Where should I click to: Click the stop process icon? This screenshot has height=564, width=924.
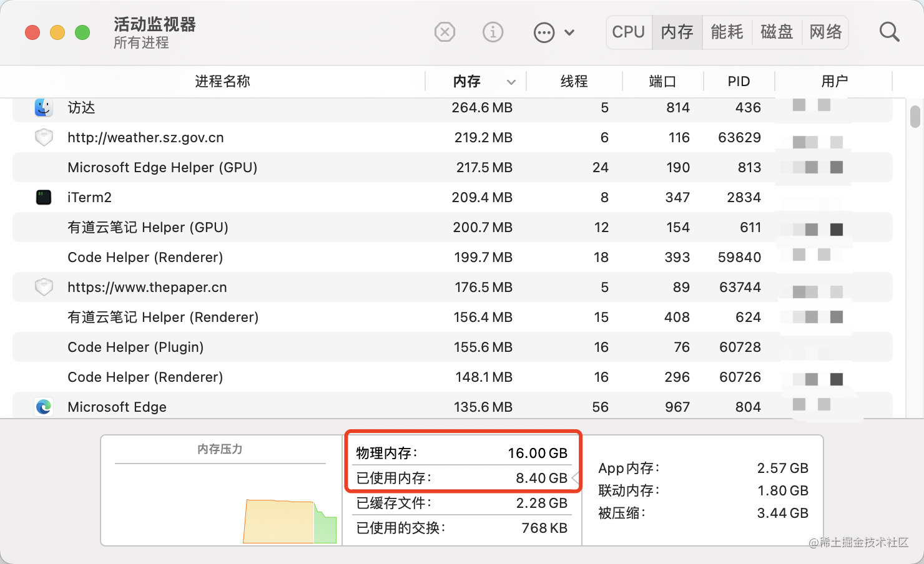(445, 32)
